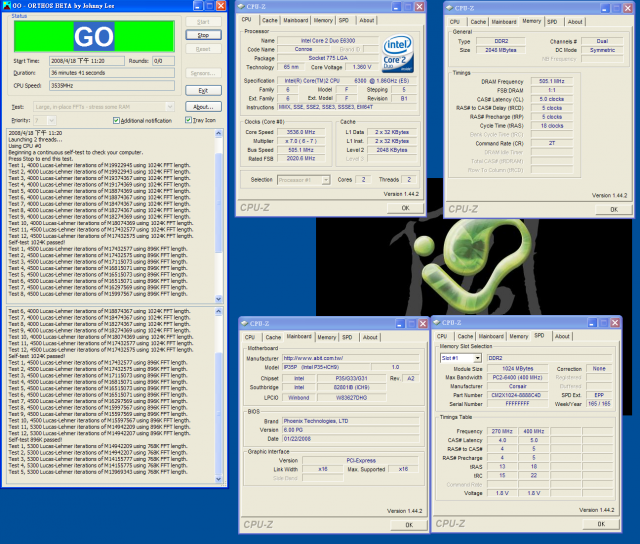Image resolution: width=640 pixels, height=544 pixels.
Task: Open About tab in the SPD window
Action: [x=562, y=337]
